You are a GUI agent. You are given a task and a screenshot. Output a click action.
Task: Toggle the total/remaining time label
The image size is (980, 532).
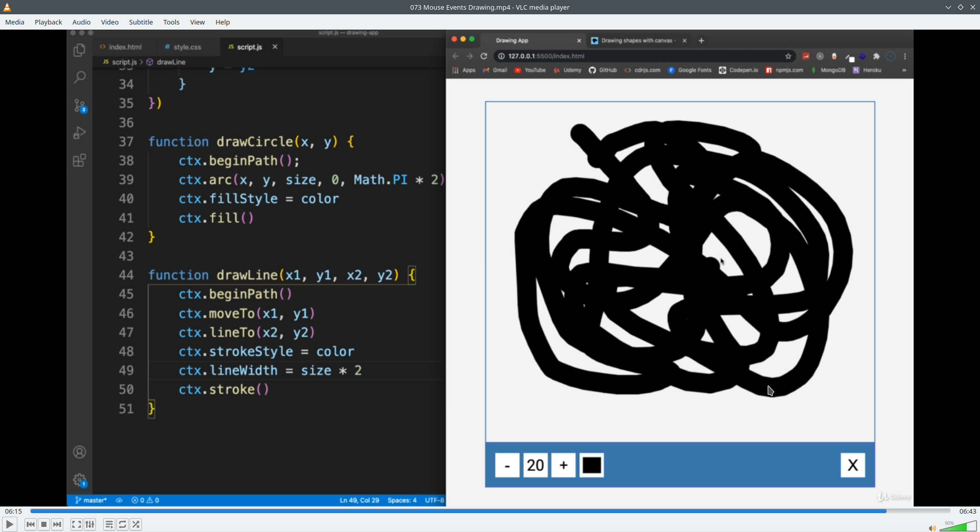(968, 511)
